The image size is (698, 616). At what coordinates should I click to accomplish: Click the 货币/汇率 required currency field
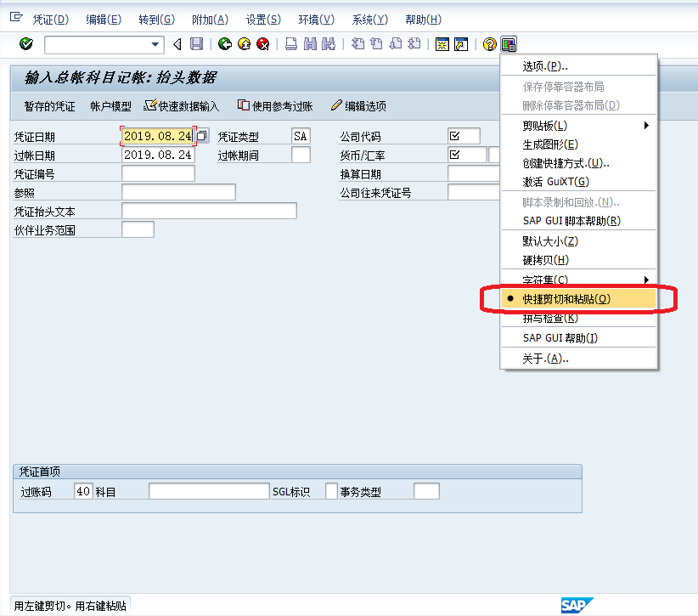pyautogui.click(x=467, y=155)
